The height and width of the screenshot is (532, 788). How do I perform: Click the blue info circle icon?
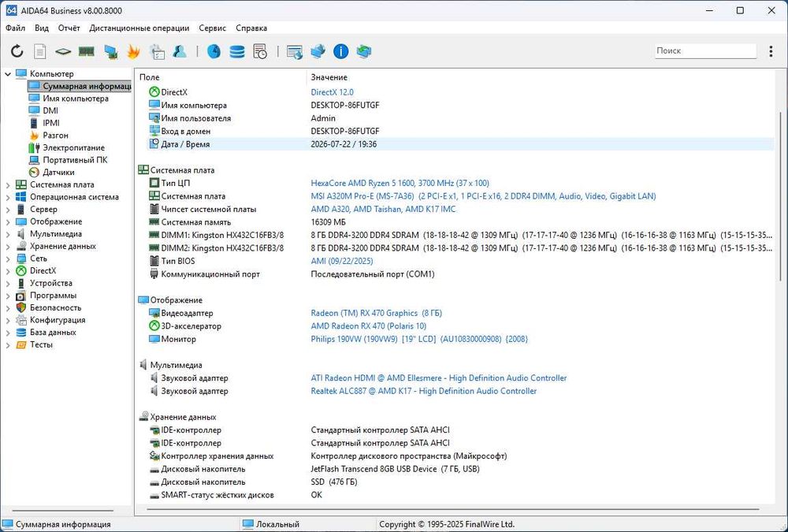[340, 51]
